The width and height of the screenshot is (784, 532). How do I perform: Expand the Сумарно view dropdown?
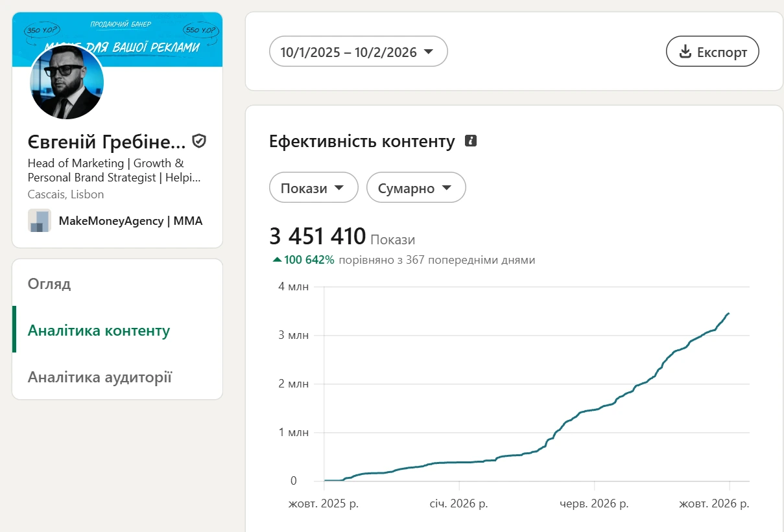[x=416, y=188]
